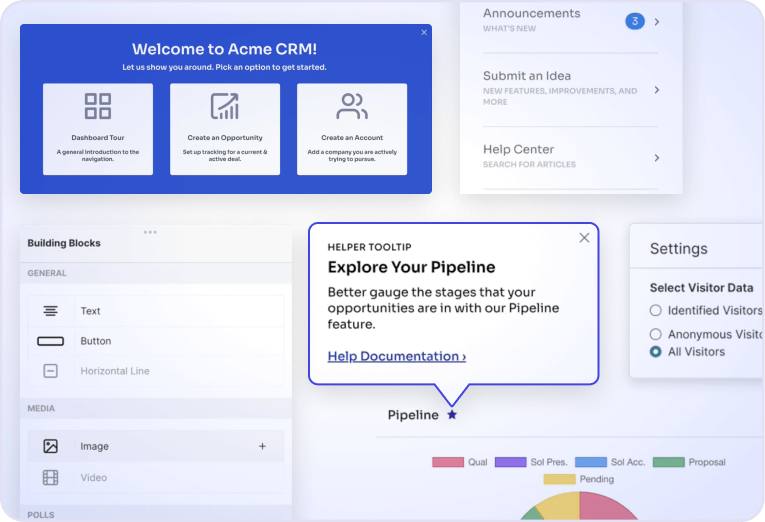Click the three-dots handle above Building Blocks
The image size is (765, 522).
(150, 232)
